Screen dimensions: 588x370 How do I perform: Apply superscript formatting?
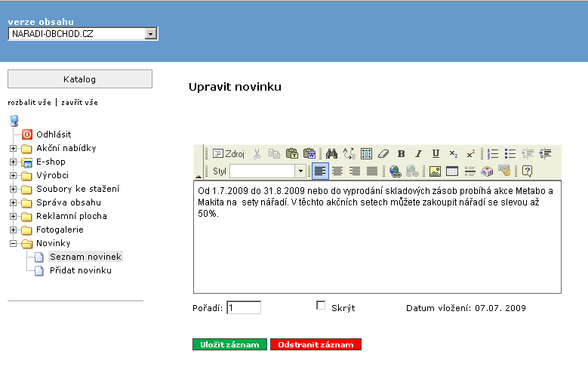(470, 153)
